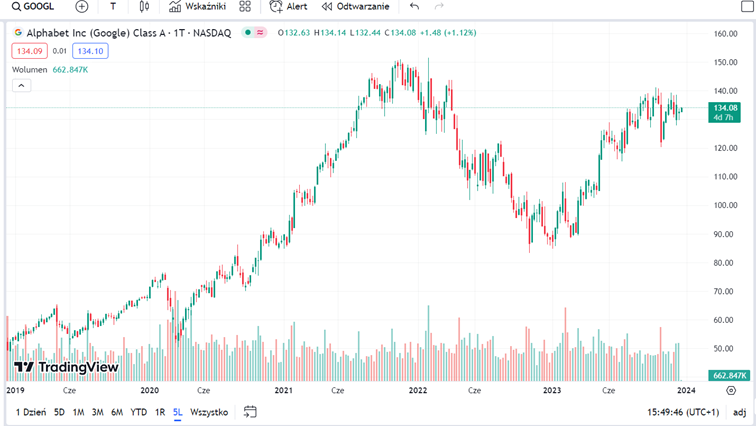
Task: Click the red sell price 134.09 button
Action: coord(27,51)
